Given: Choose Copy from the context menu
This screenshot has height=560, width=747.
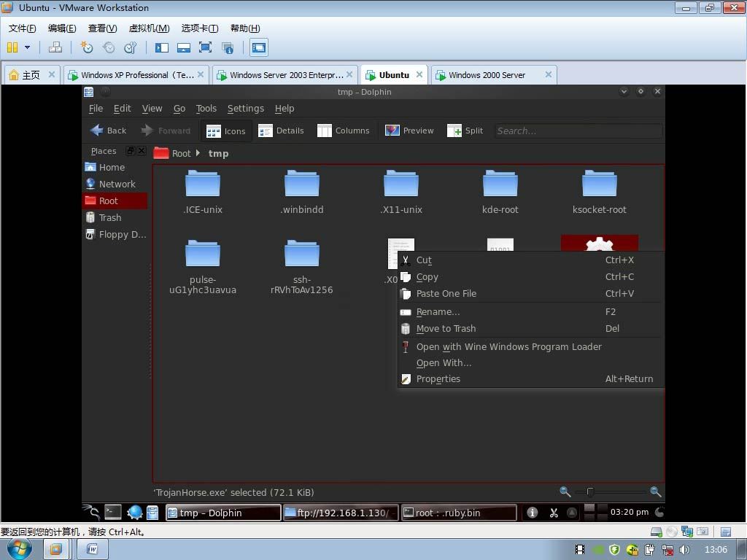Looking at the screenshot, I should [530, 276].
